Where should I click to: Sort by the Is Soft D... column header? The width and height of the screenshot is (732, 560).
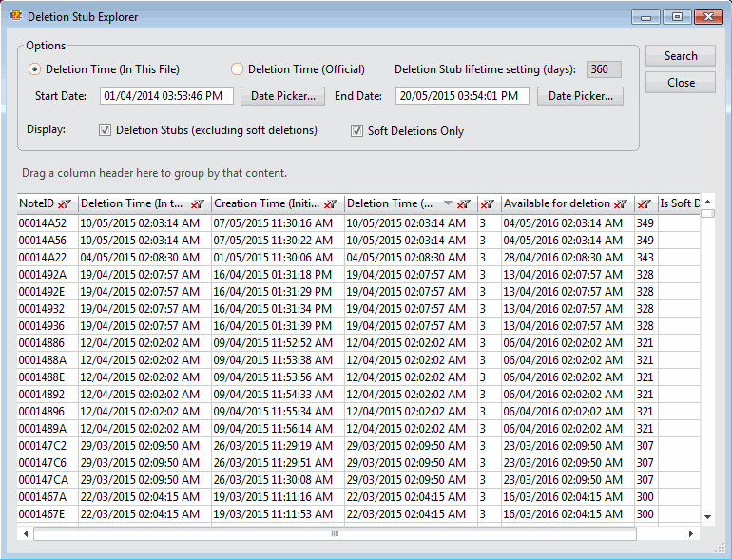(681, 203)
